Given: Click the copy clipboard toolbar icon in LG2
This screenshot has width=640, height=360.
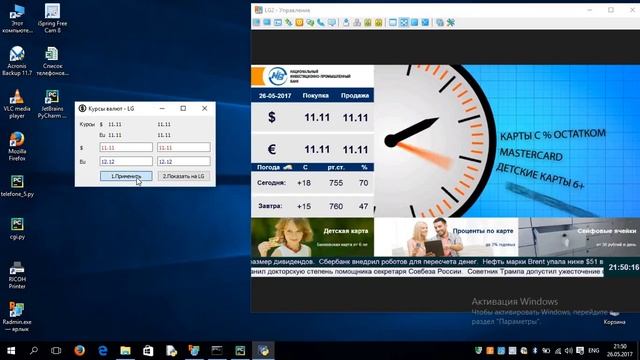Looking at the screenshot, I should tap(440, 22).
